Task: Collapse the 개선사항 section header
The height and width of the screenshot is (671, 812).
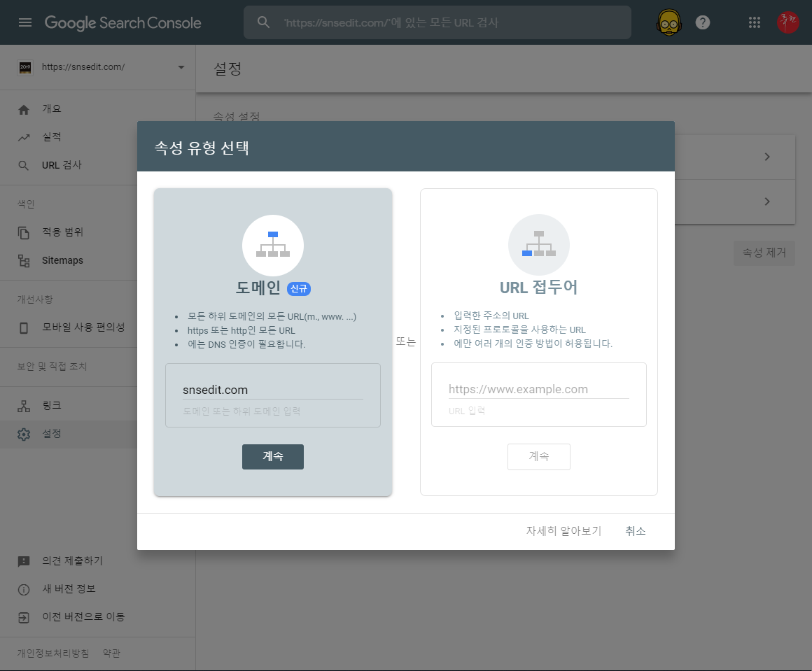Action: click(35, 299)
